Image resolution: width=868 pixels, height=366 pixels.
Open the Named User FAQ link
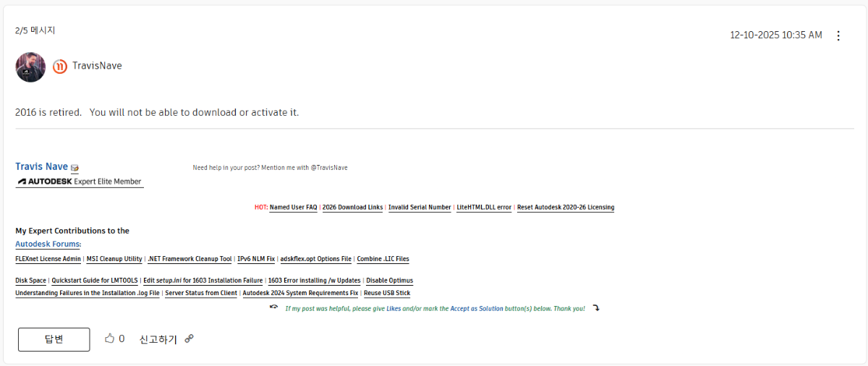click(x=293, y=208)
